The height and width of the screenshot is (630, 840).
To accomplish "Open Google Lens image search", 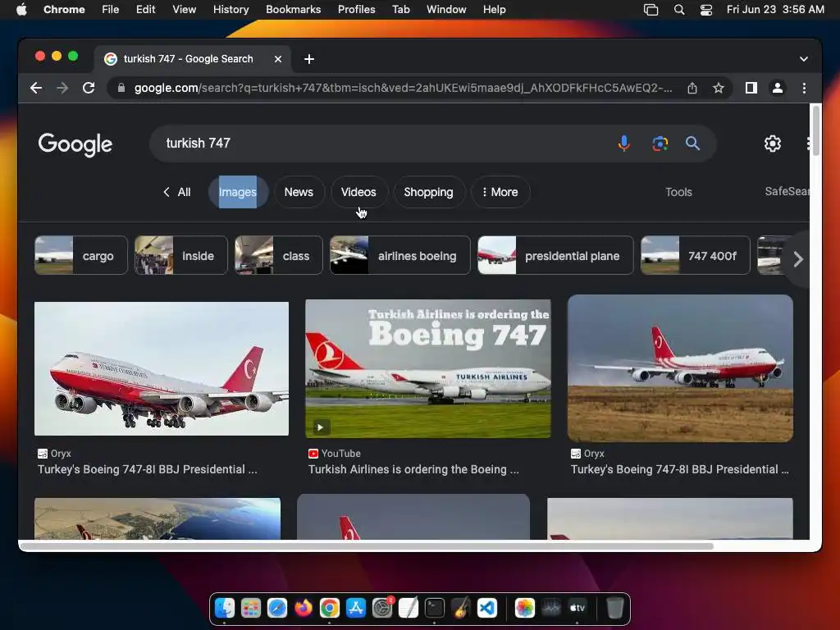I will (660, 143).
